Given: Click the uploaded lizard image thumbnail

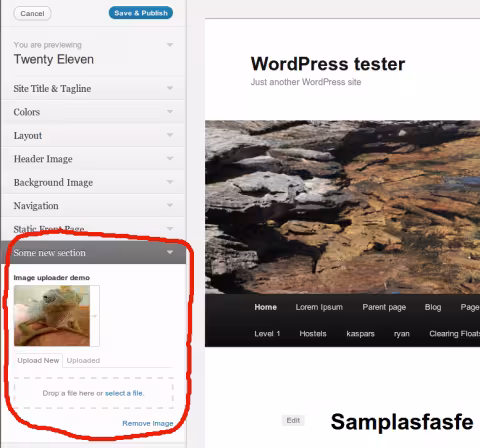Looking at the screenshot, I should 52,316.
